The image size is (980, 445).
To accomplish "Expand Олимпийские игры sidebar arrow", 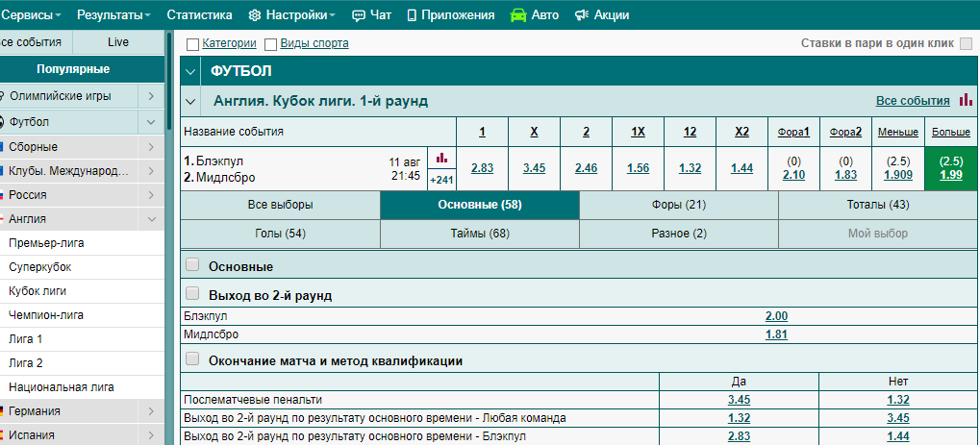I will point(152,96).
